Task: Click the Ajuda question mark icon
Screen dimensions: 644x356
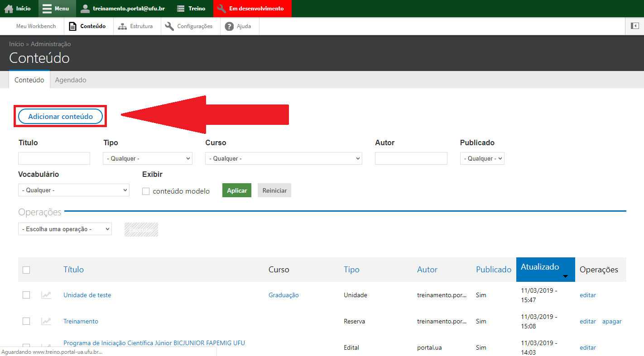Action: click(229, 26)
